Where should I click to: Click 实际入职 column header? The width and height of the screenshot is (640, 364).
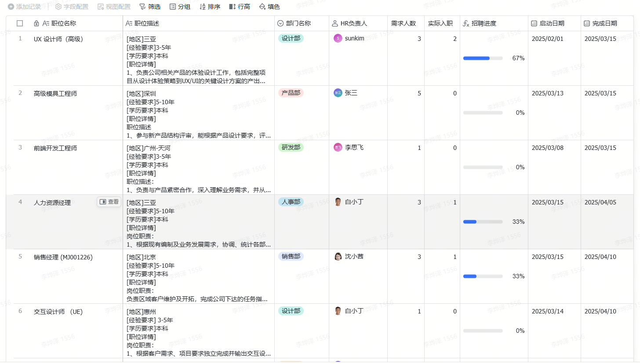[x=442, y=23]
